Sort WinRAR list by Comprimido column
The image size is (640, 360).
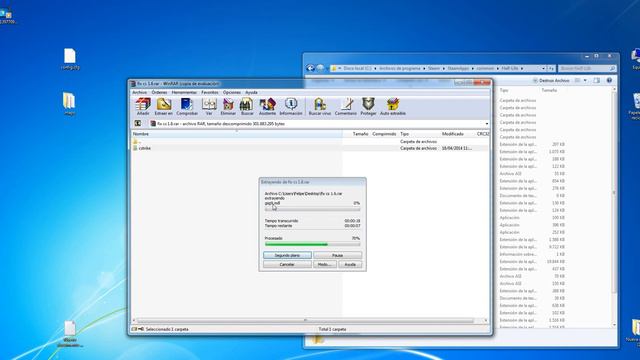[x=384, y=134]
